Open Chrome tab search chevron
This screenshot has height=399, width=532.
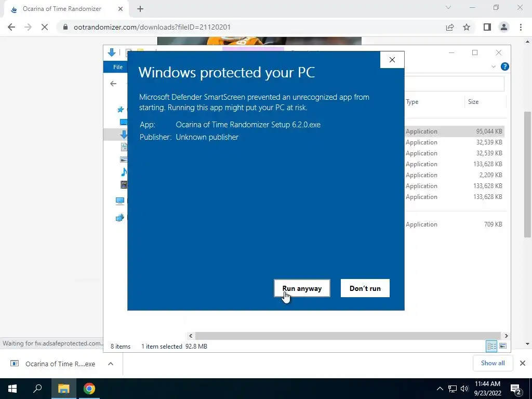448,7
